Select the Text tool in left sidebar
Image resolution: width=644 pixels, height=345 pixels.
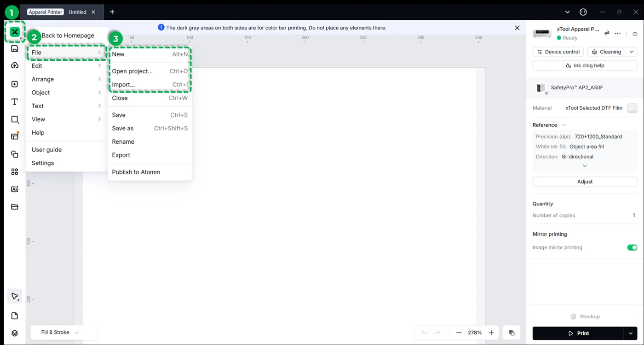pos(15,102)
